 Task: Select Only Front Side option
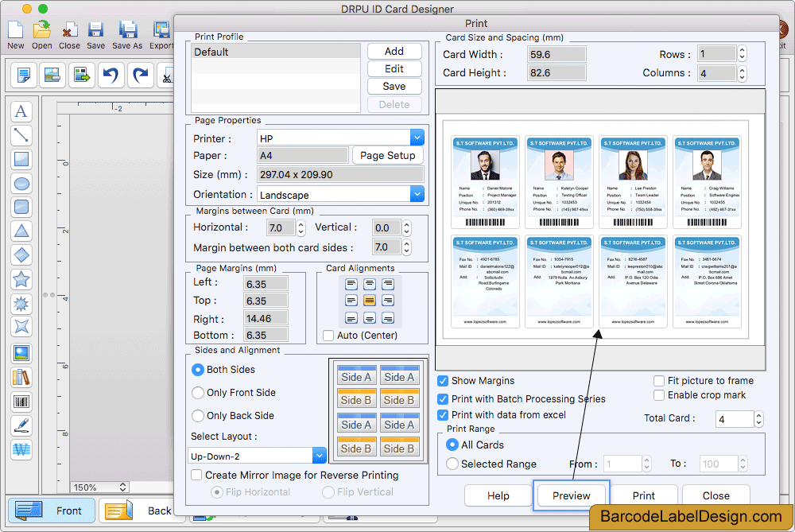[198, 393]
